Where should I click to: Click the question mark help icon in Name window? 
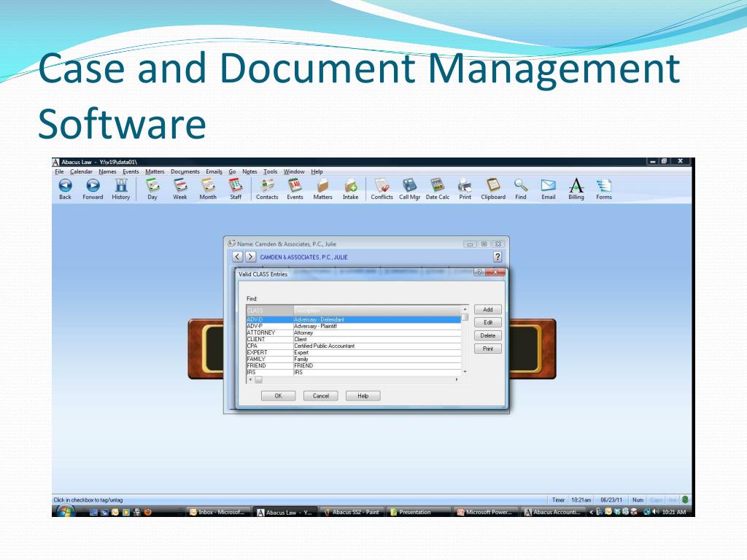point(498,257)
